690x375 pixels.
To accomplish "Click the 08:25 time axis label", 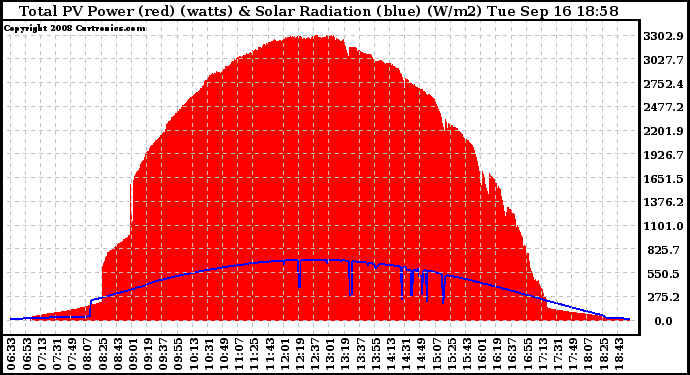I will (102, 353).
